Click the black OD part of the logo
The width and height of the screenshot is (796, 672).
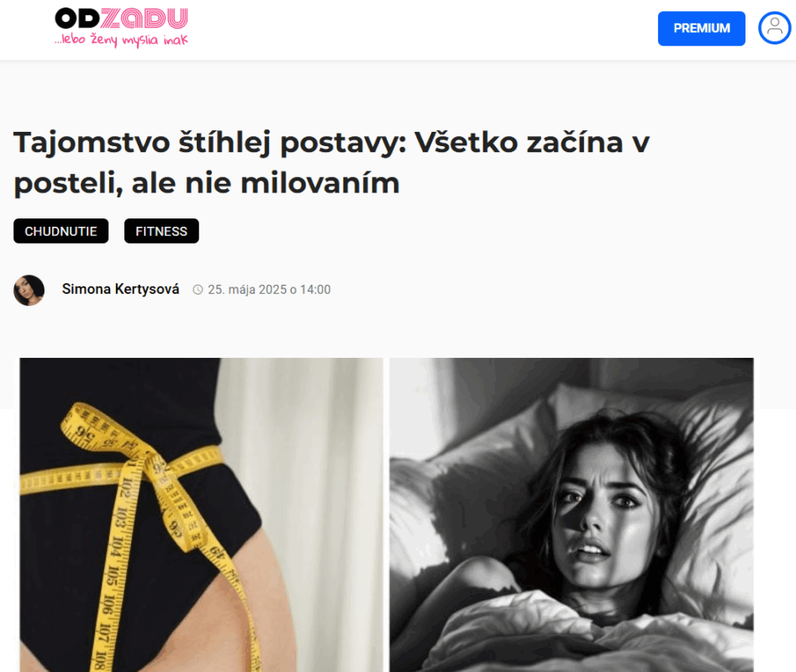click(x=77, y=18)
